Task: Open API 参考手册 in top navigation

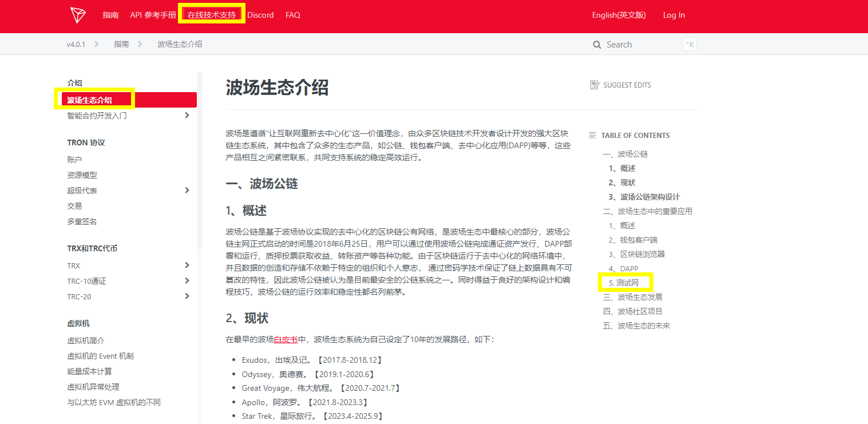Action: click(x=153, y=15)
